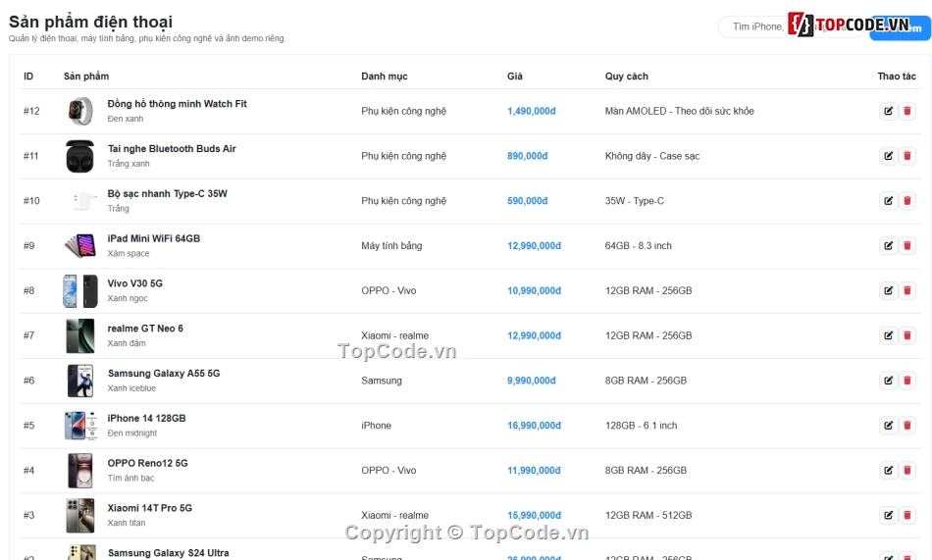Edit Xiaomi 14T Pro 5G product

point(888,515)
